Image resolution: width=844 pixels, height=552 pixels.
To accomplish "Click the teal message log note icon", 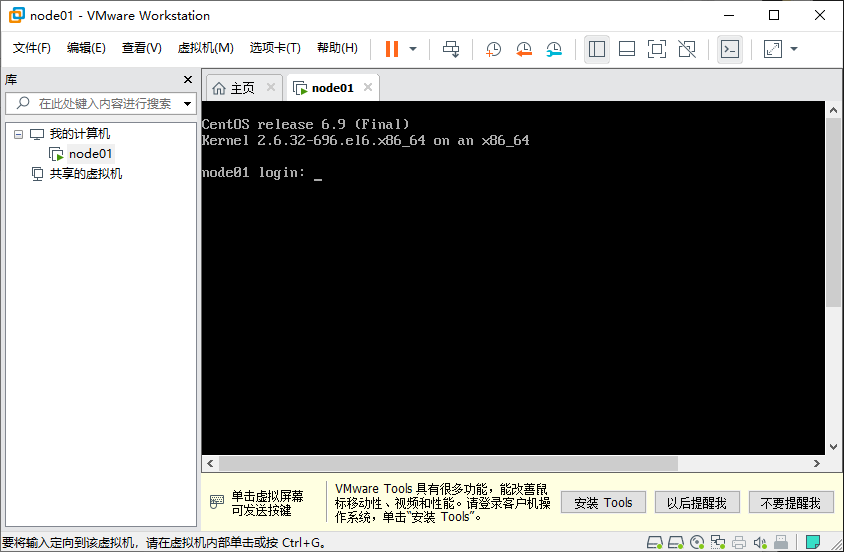I will click(x=813, y=542).
